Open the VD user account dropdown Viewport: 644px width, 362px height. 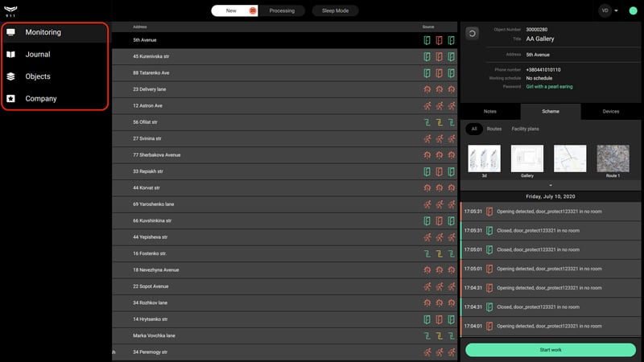pos(609,10)
